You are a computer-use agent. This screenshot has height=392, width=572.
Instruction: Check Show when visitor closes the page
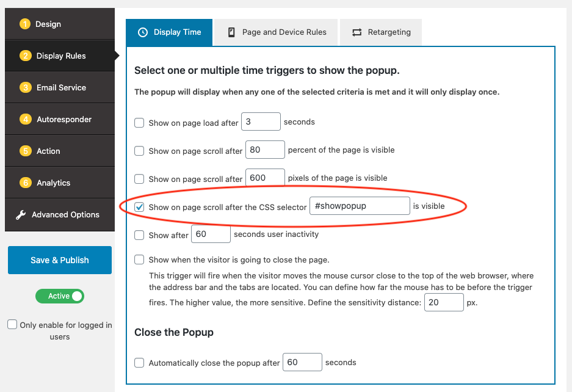pyautogui.click(x=139, y=260)
